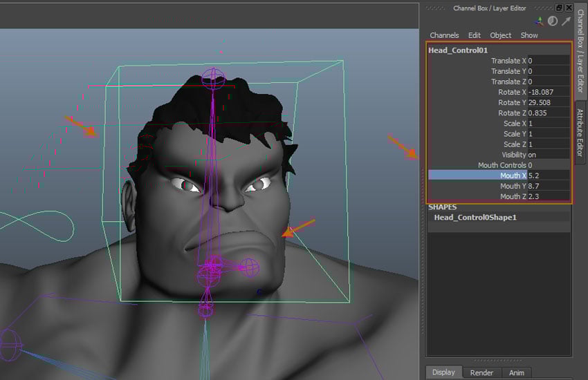The height and width of the screenshot is (380, 588).
Task: Float the Channel Box panel with undock icon
Action: click(559, 8)
